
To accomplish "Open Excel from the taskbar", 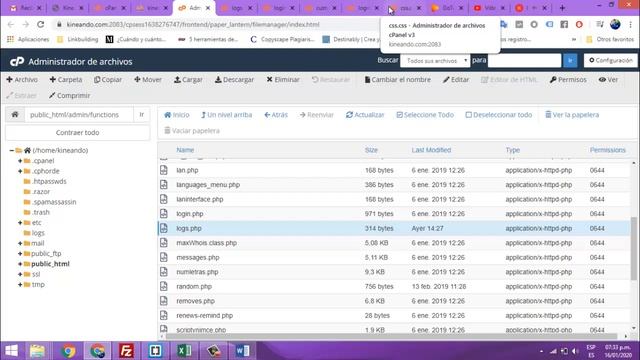I will click(x=184, y=351).
